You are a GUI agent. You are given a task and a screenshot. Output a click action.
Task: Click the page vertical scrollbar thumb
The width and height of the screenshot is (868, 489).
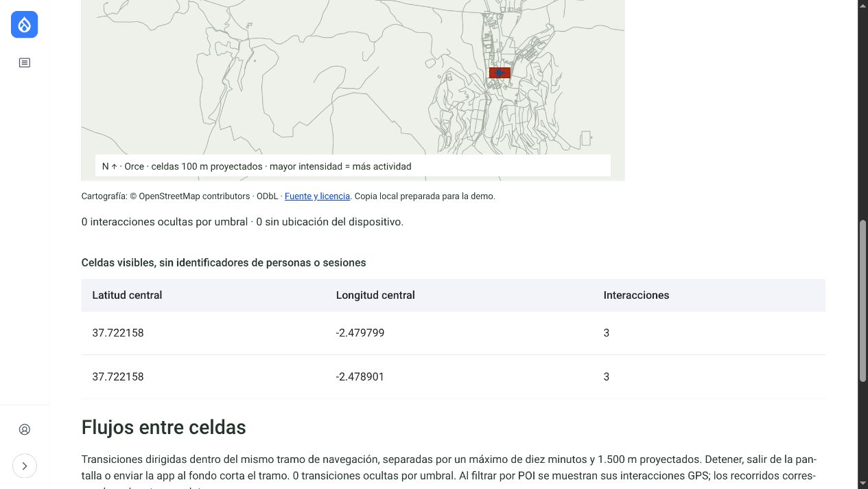[863, 301]
